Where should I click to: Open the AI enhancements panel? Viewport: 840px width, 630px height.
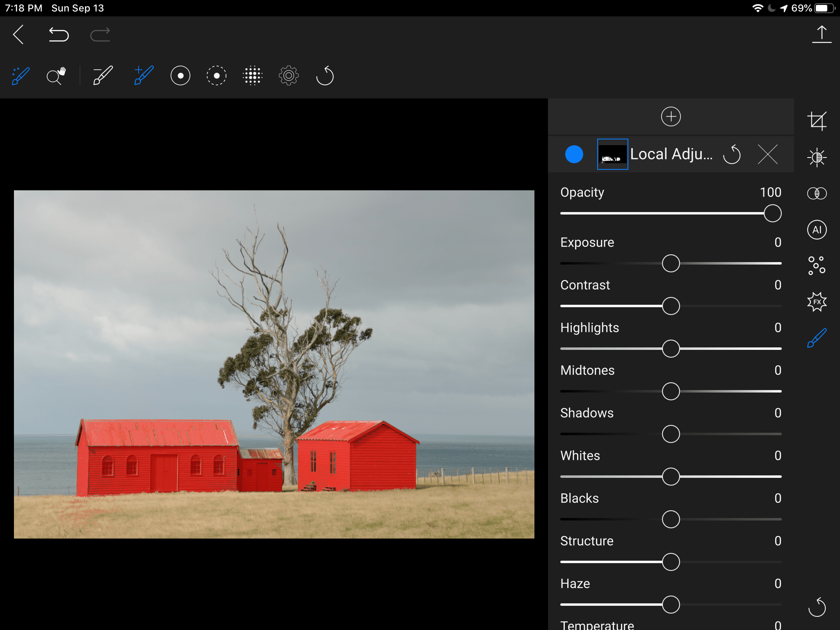point(817,230)
